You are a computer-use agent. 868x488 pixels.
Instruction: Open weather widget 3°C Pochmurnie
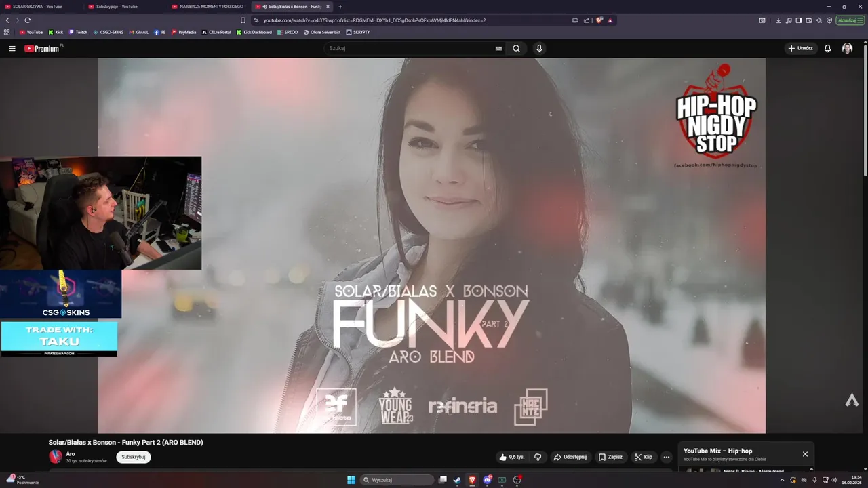pyautogui.click(x=24, y=480)
